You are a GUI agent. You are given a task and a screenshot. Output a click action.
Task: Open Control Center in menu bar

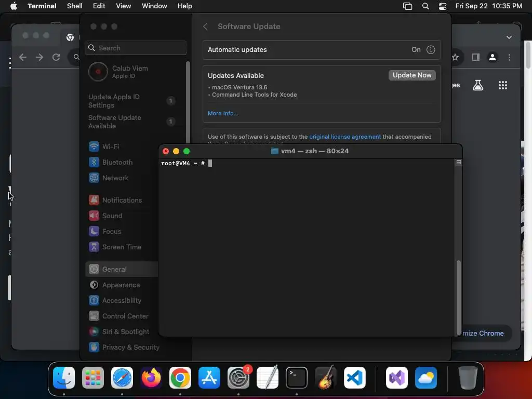coord(443,6)
